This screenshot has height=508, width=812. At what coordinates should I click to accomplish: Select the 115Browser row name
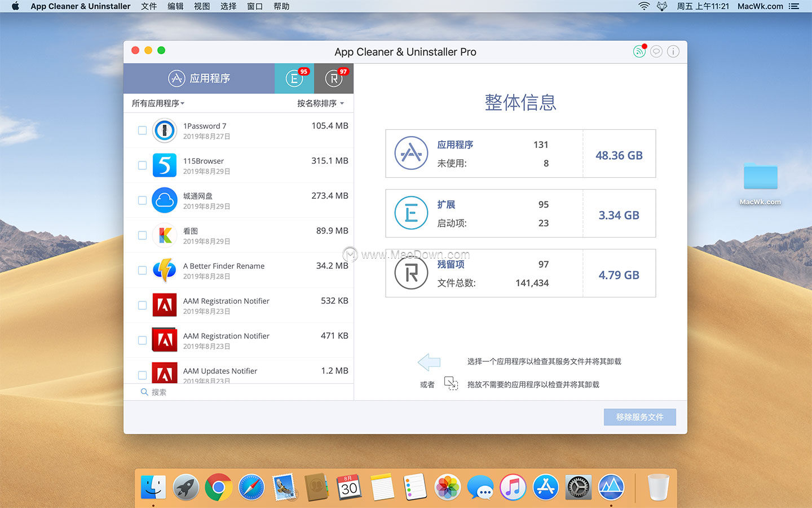(204, 161)
